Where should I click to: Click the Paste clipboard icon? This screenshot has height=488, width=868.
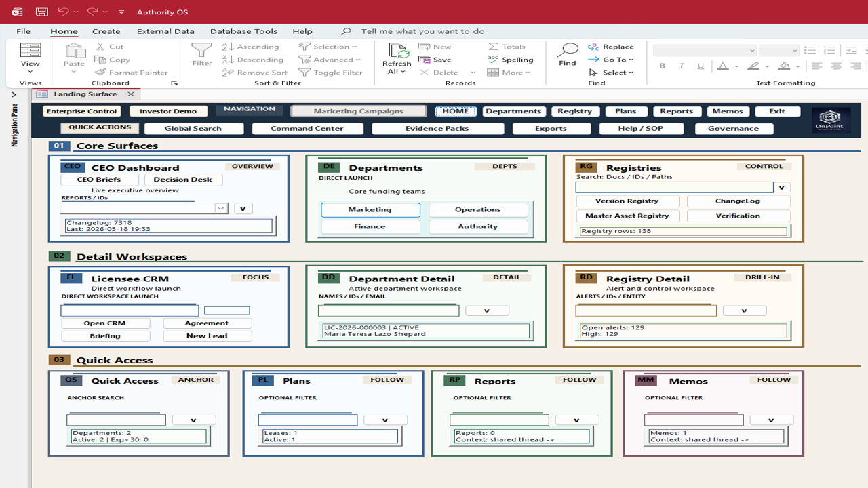click(74, 51)
